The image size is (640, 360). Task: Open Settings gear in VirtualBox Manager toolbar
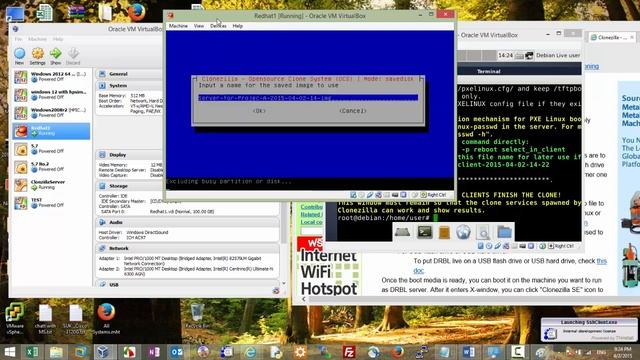[38, 56]
